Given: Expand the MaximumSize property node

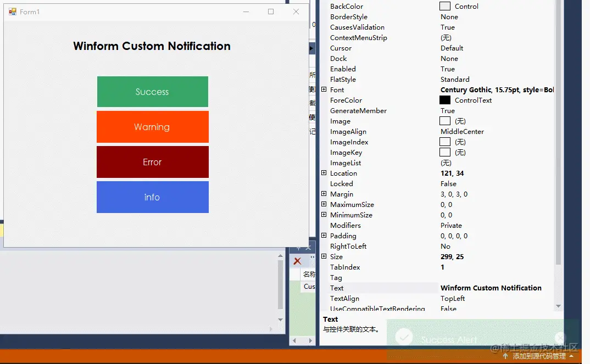Looking at the screenshot, I should point(324,205).
